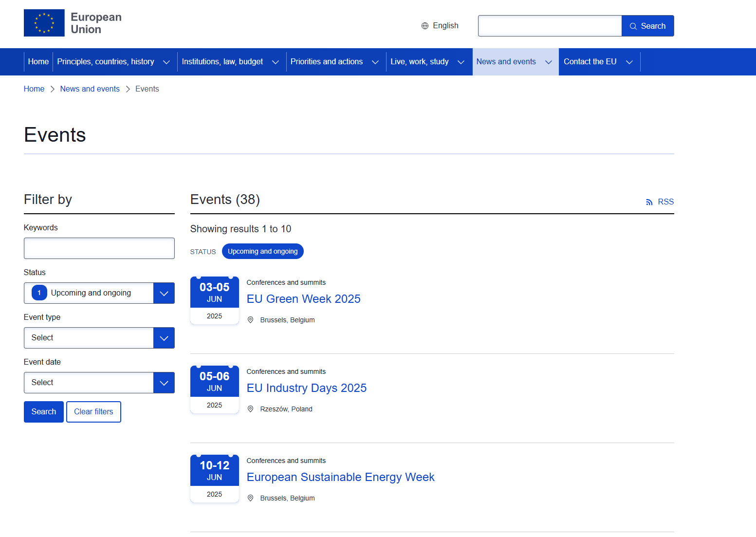Click Conferences and summits label above EU Industry Days
The width and height of the screenshot is (756, 537).
286,371
